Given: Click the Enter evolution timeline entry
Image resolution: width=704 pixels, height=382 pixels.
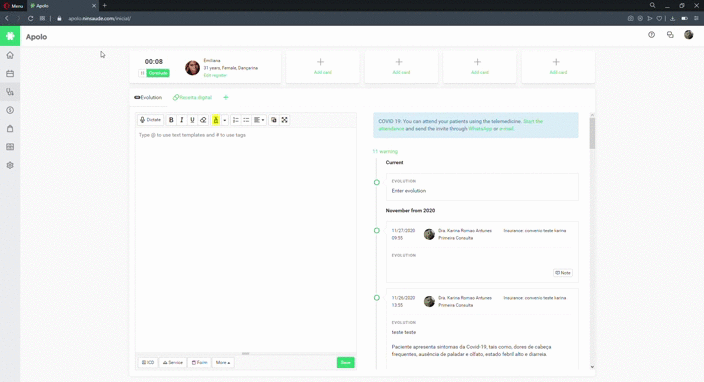Looking at the screenshot, I should (482, 187).
